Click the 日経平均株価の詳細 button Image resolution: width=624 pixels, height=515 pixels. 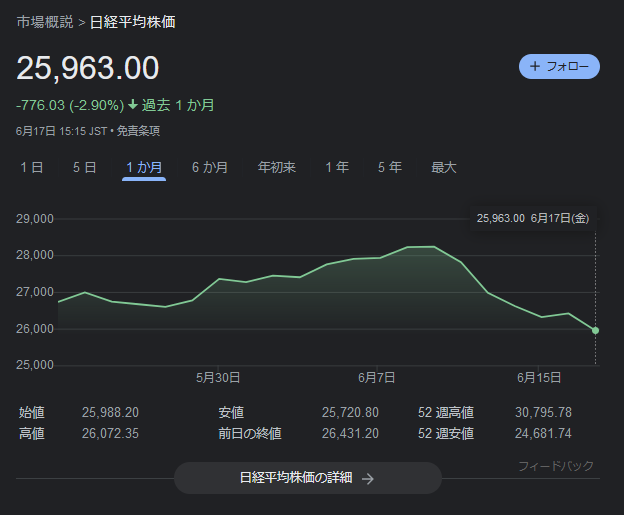pos(308,478)
